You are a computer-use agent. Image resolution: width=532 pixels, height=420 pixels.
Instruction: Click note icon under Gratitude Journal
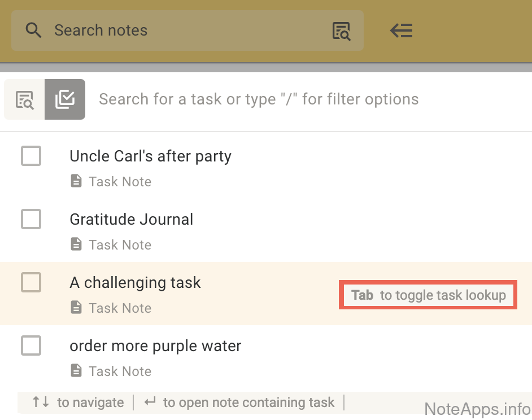76,244
